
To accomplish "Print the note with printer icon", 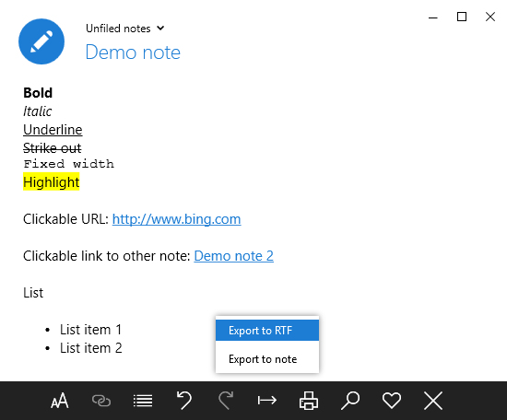I will pyautogui.click(x=309, y=401).
